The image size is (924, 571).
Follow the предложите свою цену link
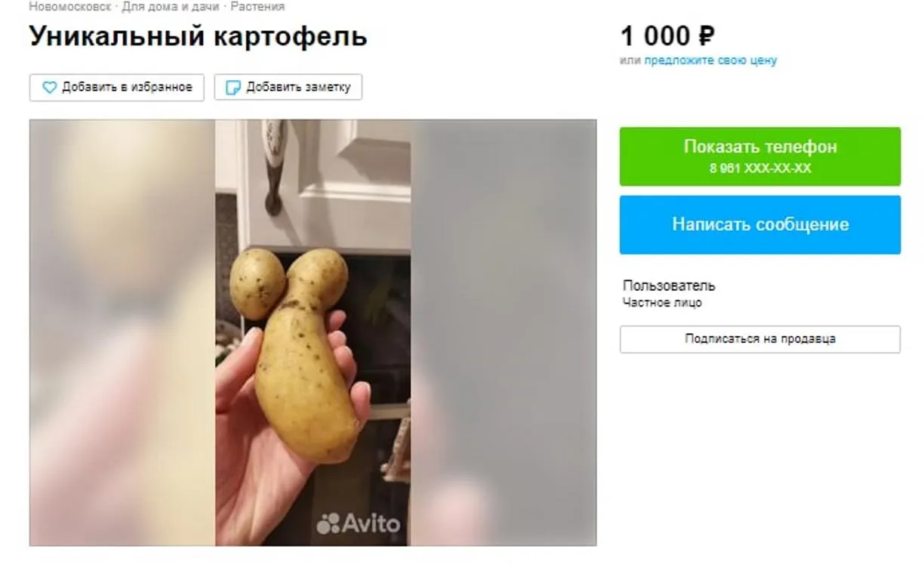coord(710,60)
